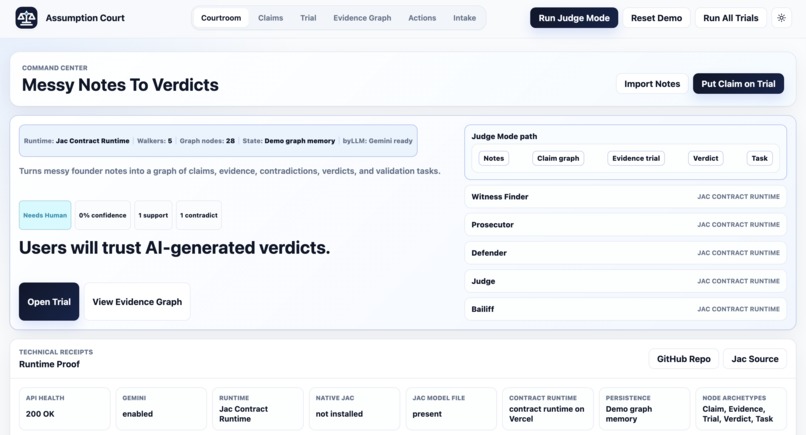
Task: Click the Contract Runtime on Vercel card
Action: (x=547, y=409)
